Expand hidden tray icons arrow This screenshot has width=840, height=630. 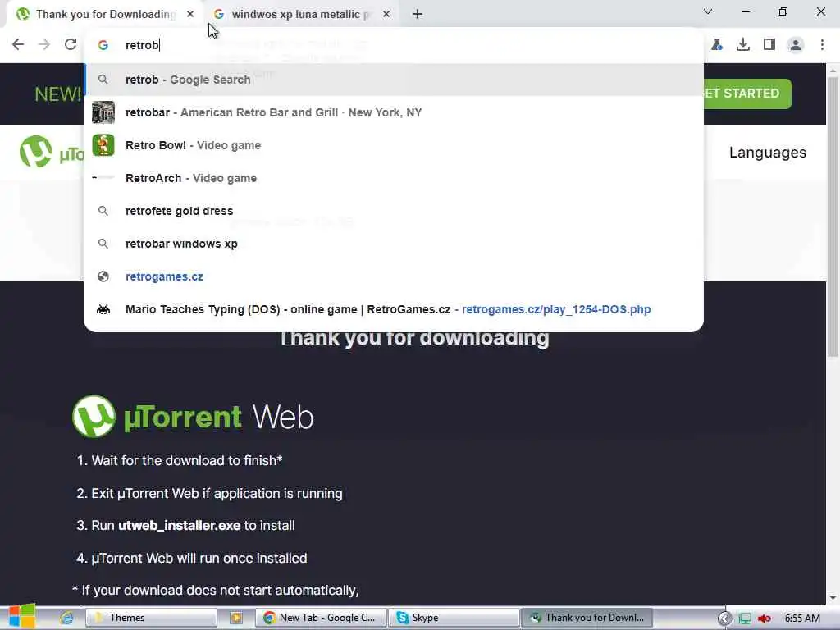point(724,619)
